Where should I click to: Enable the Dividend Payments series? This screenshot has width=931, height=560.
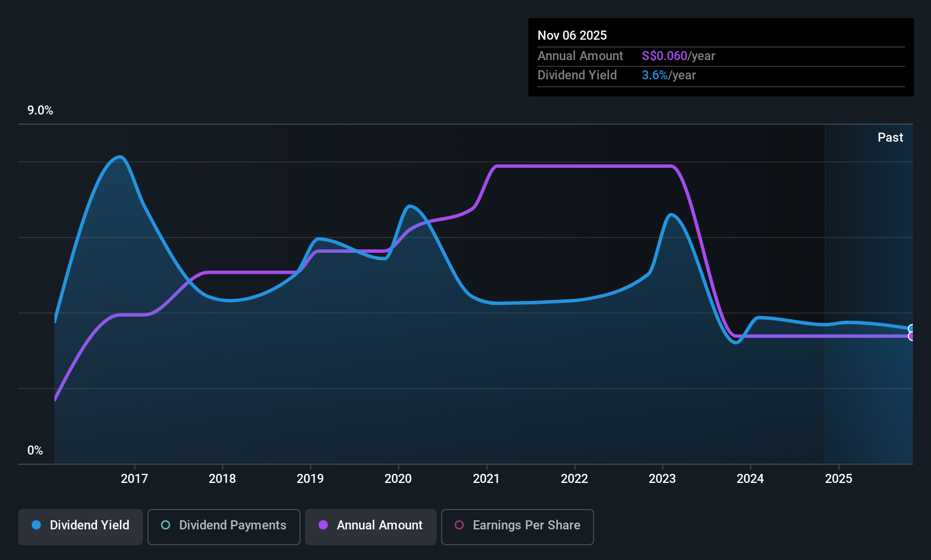click(x=224, y=527)
